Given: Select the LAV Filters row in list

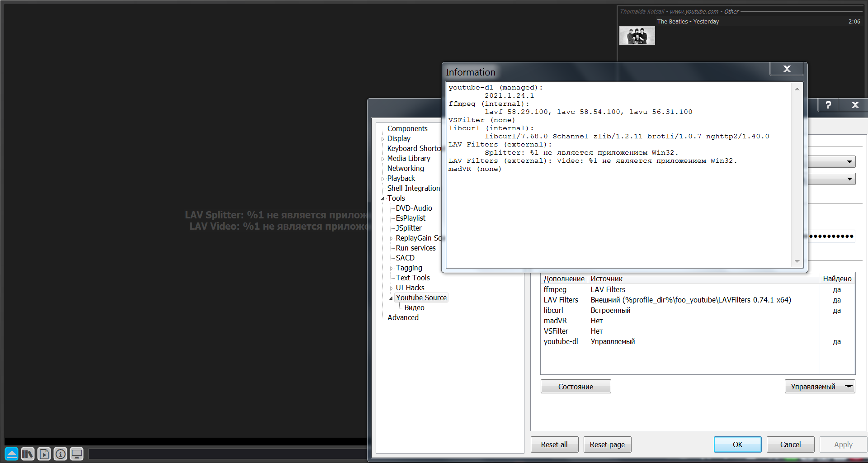Looking at the screenshot, I should (561, 300).
